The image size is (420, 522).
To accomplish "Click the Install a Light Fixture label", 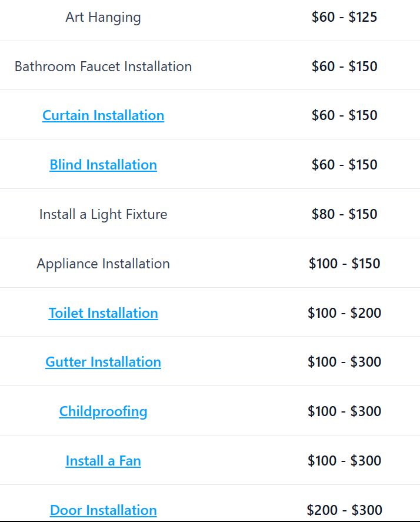I will tap(103, 214).
